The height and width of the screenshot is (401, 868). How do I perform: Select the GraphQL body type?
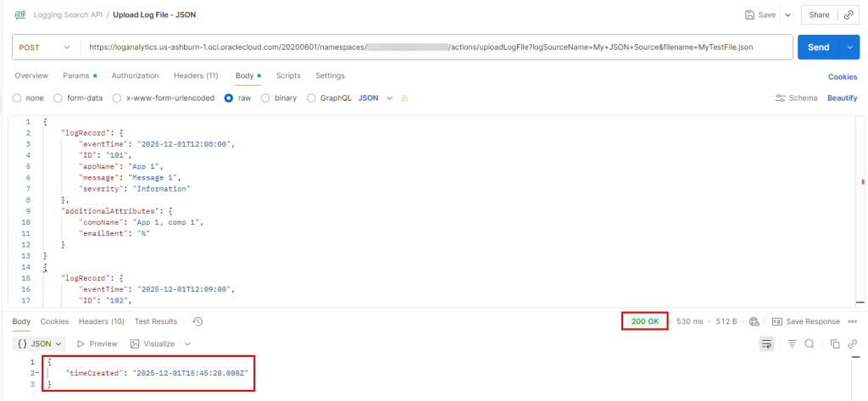(311, 98)
